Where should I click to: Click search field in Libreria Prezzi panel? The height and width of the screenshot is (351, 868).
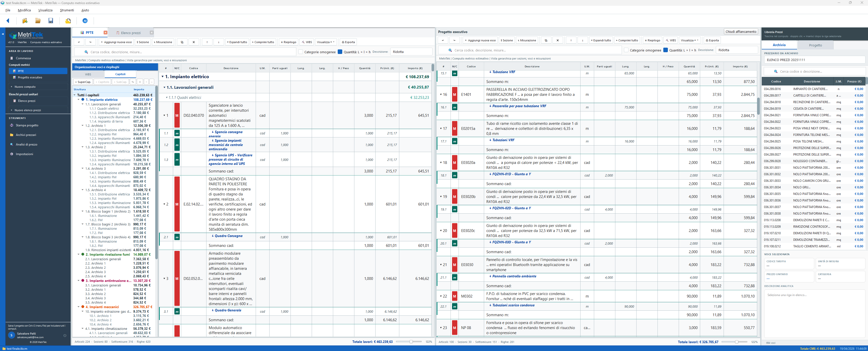[x=814, y=71]
